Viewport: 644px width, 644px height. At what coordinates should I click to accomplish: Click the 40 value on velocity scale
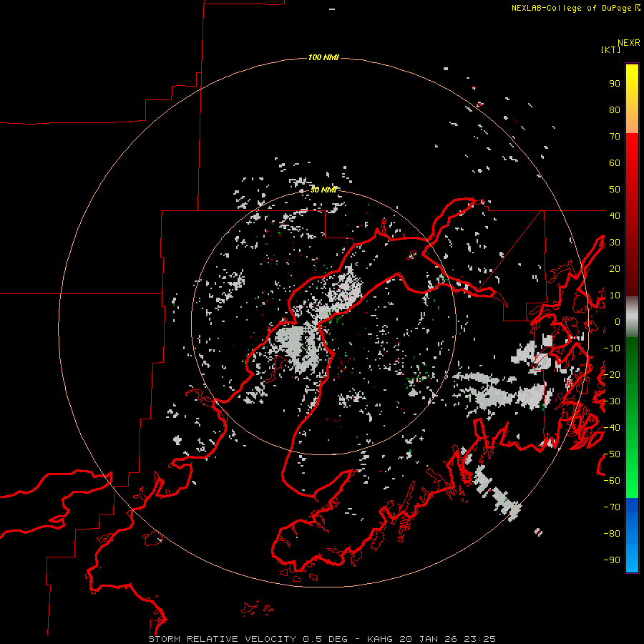click(615, 216)
